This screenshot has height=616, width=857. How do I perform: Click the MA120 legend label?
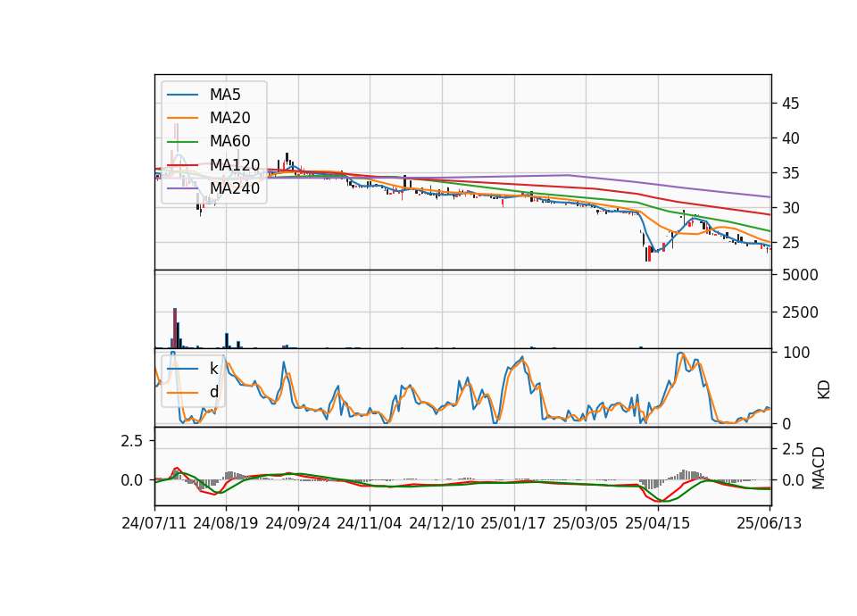pos(235,165)
